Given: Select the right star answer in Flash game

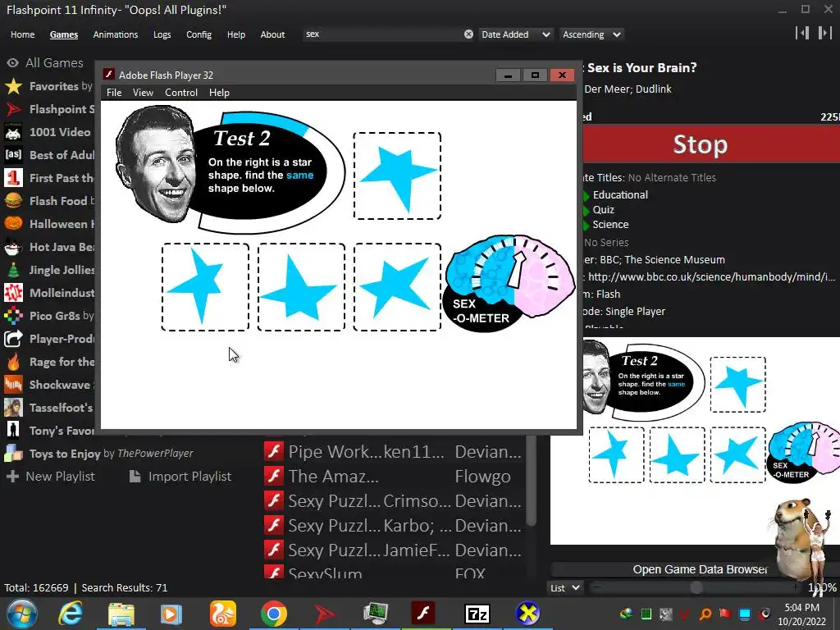Looking at the screenshot, I should pos(397,287).
